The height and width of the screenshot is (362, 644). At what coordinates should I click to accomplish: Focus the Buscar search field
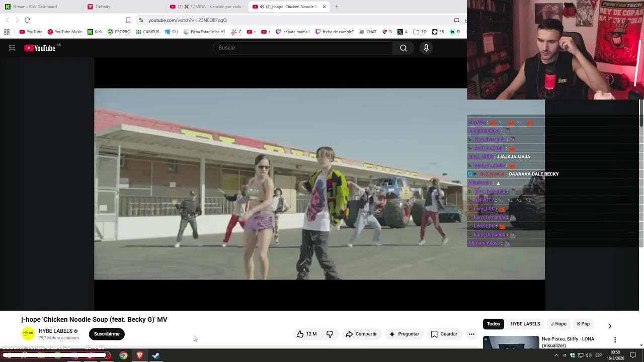[303, 48]
